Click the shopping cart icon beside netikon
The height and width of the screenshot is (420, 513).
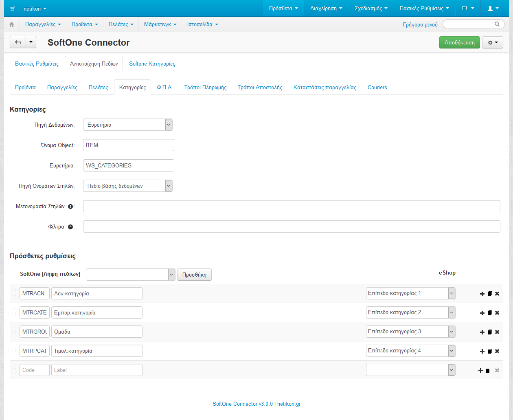pyautogui.click(x=13, y=9)
